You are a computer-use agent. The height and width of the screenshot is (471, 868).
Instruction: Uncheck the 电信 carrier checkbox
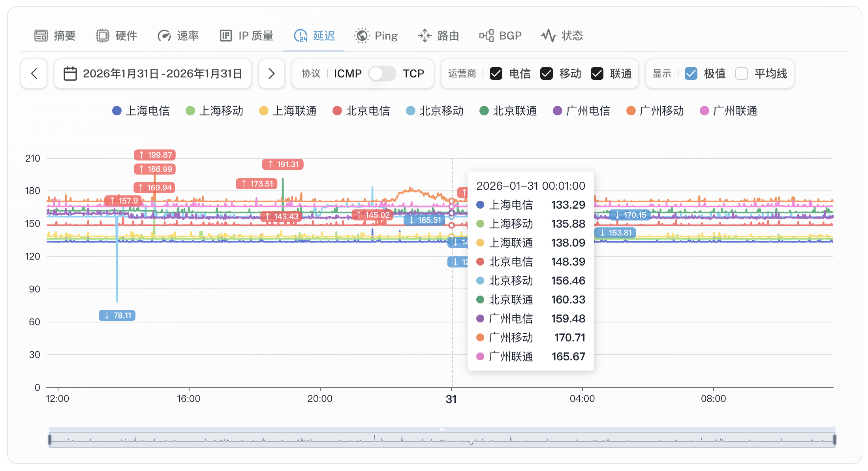[x=496, y=73]
